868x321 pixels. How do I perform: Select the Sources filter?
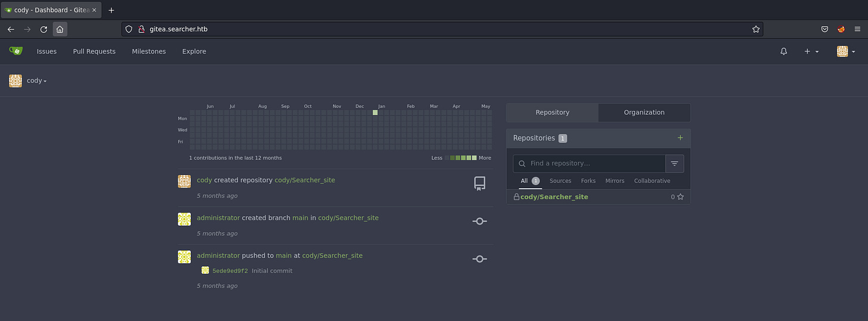pos(560,181)
